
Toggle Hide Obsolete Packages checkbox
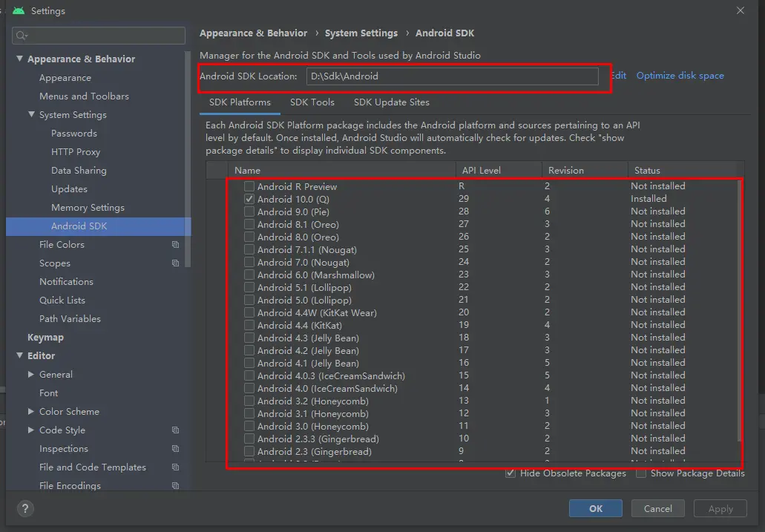pos(510,473)
